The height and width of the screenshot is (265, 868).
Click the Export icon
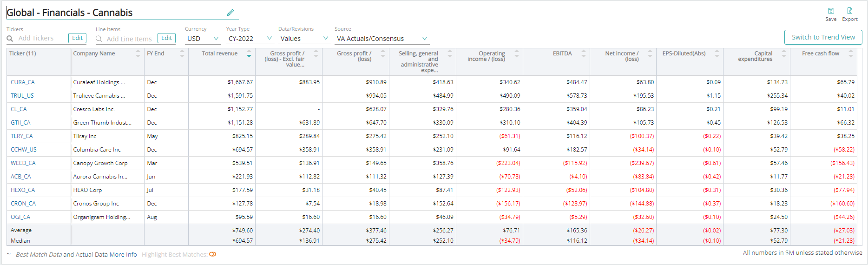[850, 11]
